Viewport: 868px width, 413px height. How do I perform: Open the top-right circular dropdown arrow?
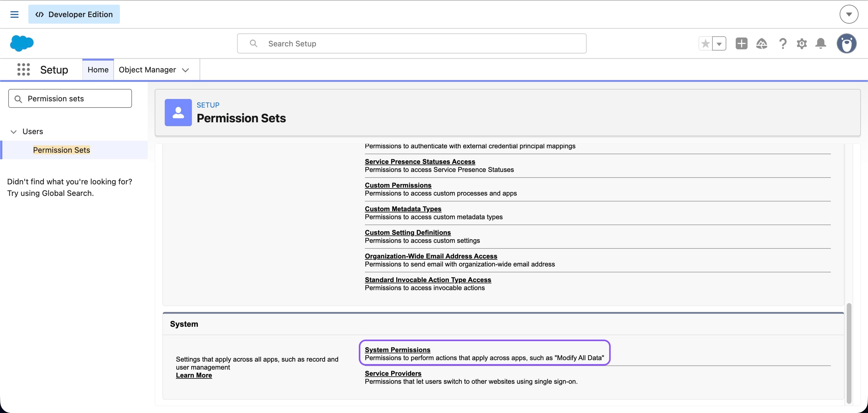click(x=849, y=14)
